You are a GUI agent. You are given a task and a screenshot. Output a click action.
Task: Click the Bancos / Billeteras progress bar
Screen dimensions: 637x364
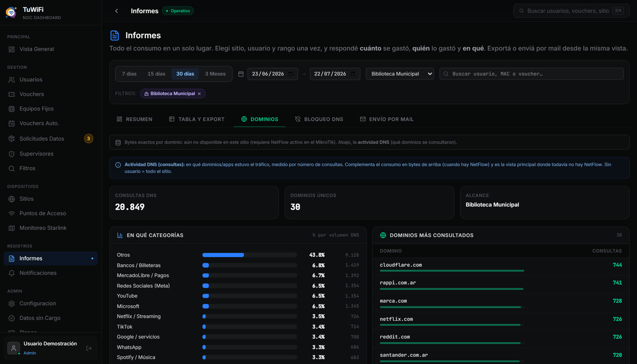(250, 265)
